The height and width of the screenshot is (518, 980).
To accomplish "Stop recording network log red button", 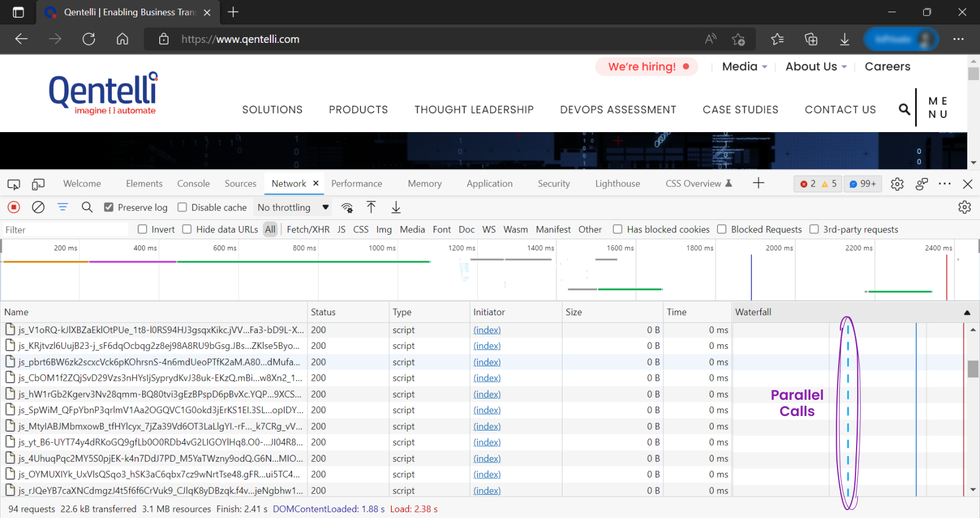I will point(14,207).
